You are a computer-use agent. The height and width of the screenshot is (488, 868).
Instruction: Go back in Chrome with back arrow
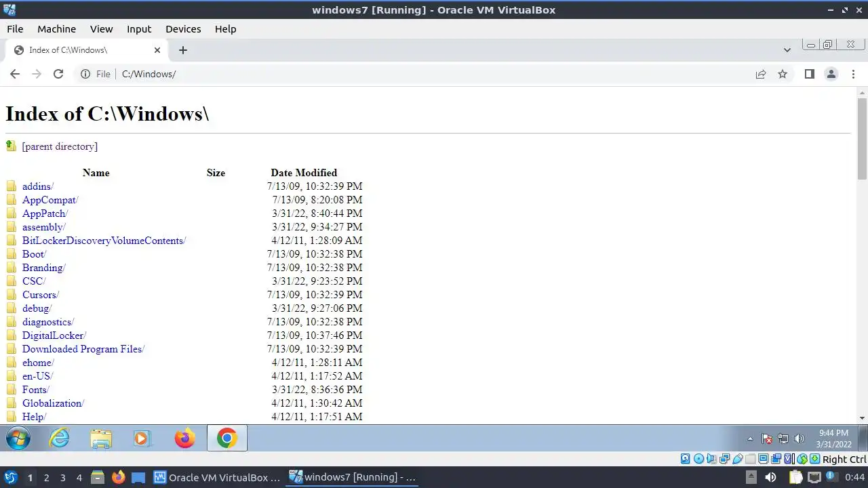point(15,74)
